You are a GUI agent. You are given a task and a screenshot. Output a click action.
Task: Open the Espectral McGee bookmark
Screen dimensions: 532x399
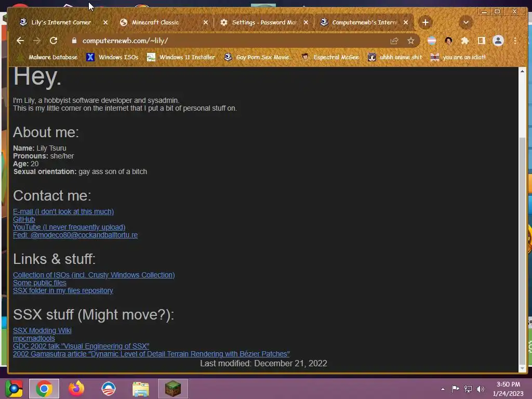point(330,57)
